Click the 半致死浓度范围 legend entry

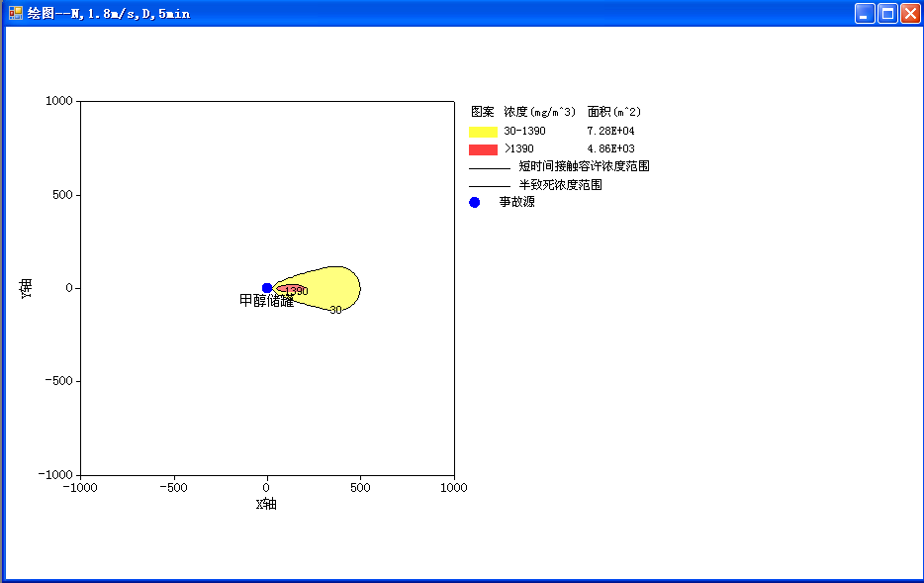point(560,185)
